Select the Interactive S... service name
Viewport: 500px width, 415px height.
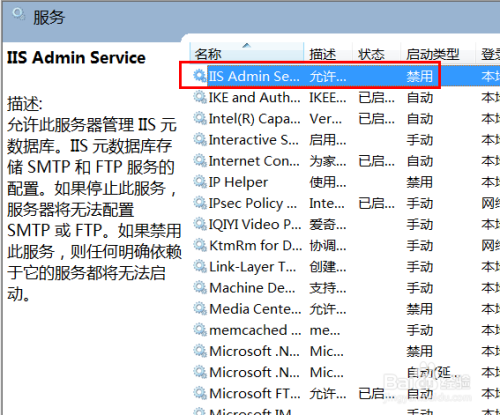pyautogui.click(x=253, y=140)
